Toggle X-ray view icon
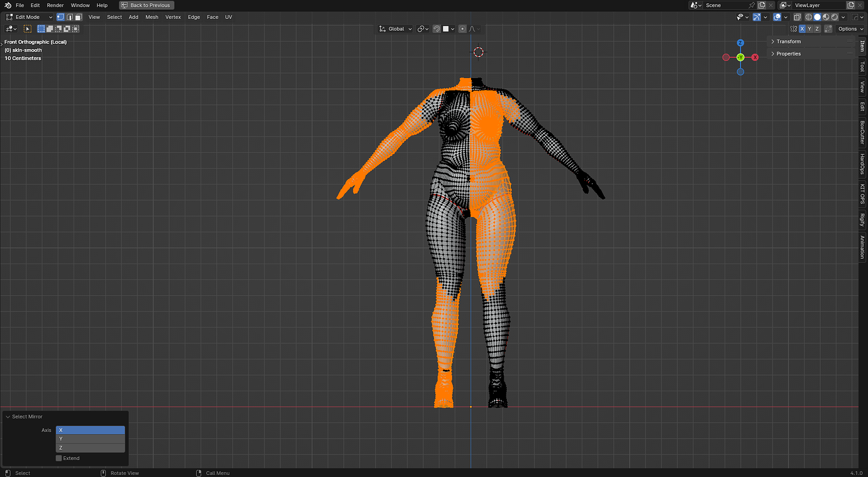 pos(797,17)
